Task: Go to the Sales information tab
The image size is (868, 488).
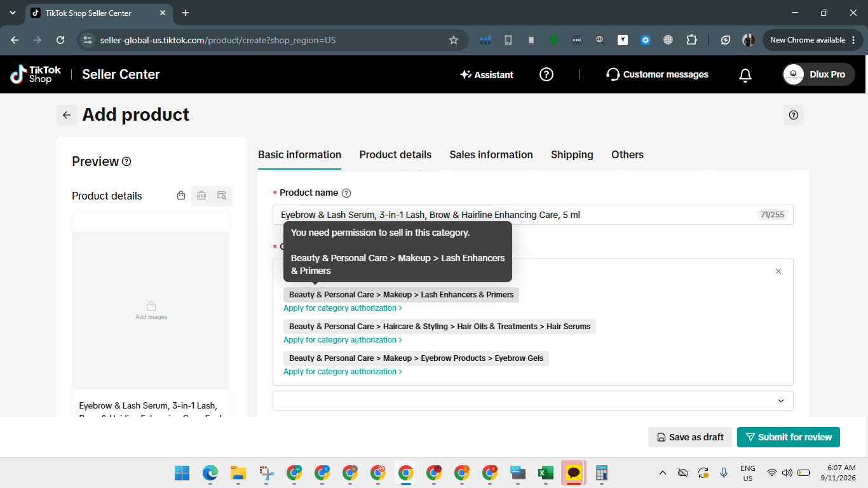Action: coord(491,154)
